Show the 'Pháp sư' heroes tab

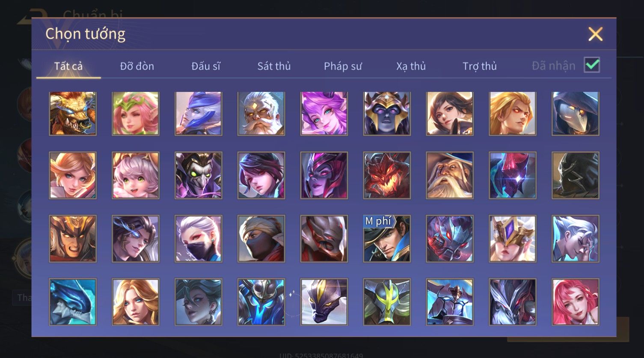(343, 66)
